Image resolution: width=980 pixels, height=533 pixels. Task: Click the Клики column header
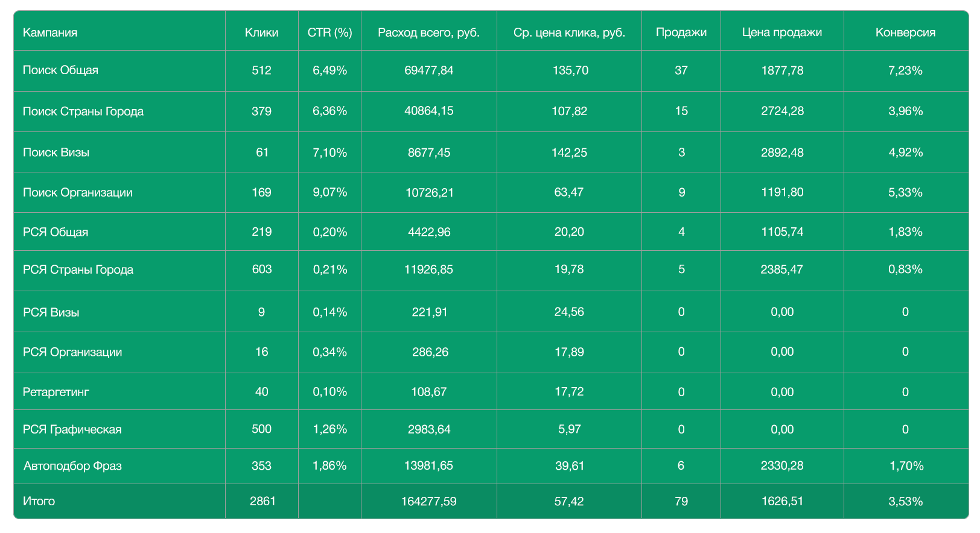261,33
